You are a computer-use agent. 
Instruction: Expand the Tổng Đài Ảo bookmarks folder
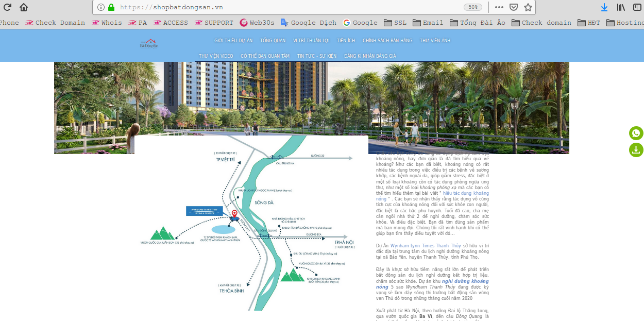click(478, 23)
